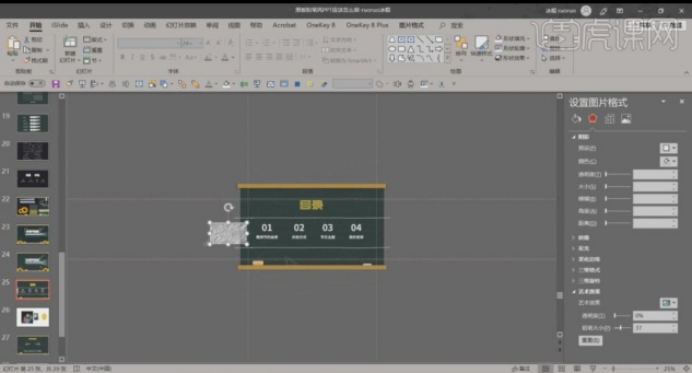
Task: Select slide 26 thumbnail
Action: [33, 317]
